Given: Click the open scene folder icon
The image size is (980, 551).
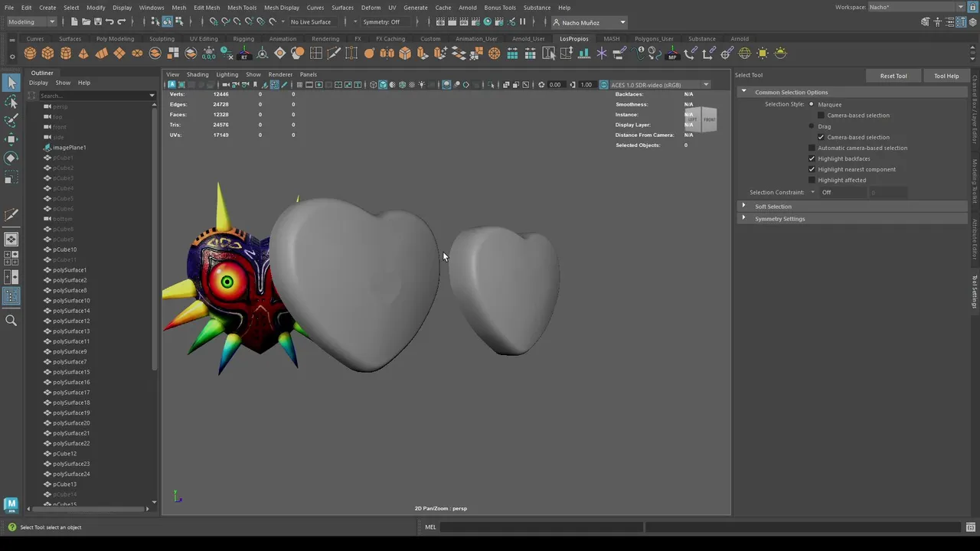Looking at the screenshot, I should [x=85, y=21].
